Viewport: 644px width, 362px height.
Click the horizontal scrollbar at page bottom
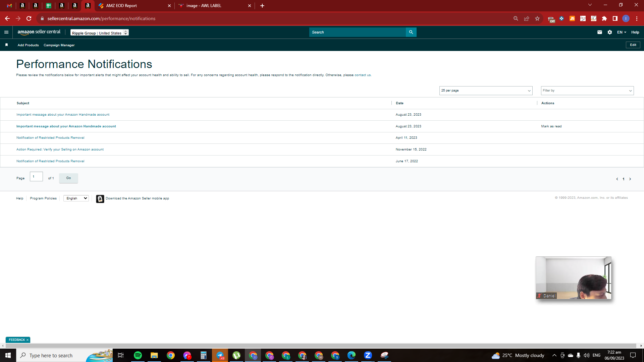pyautogui.click(x=321, y=346)
